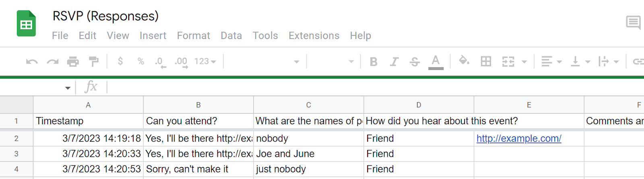The image size is (644, 179).
Task: Toggle italic formatting
Action: pos(394,62)
